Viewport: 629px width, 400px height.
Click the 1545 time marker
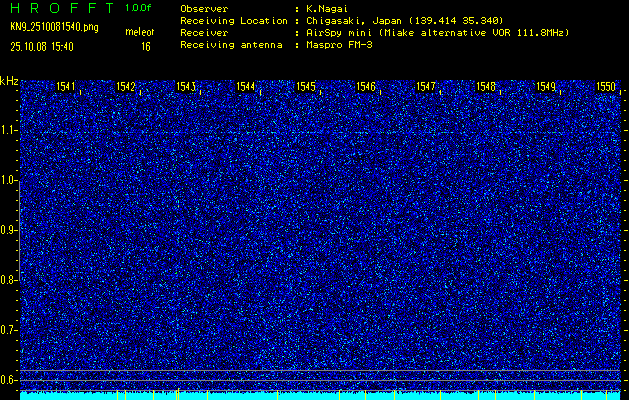[x=306, y=87]
